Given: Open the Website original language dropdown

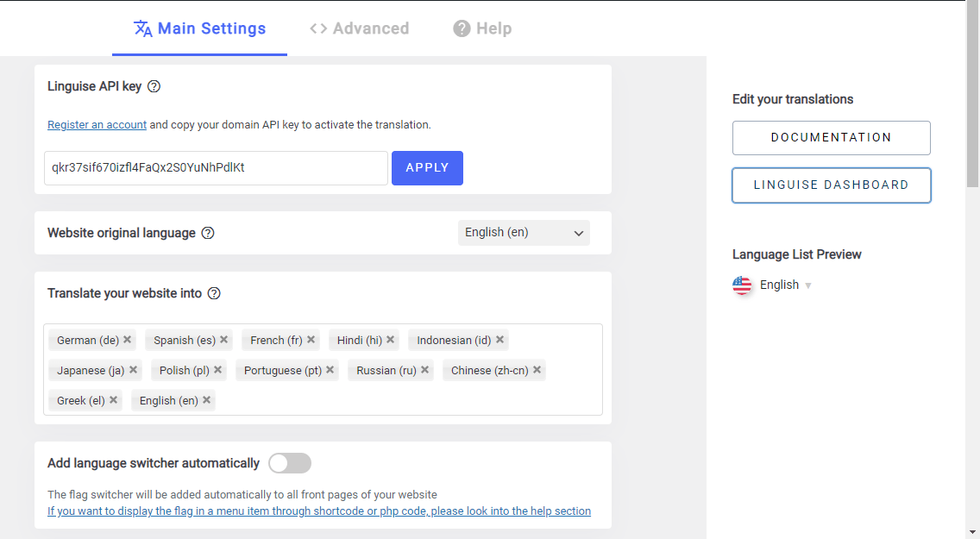Looking at the screenshot, I should (x=523, y=232).
